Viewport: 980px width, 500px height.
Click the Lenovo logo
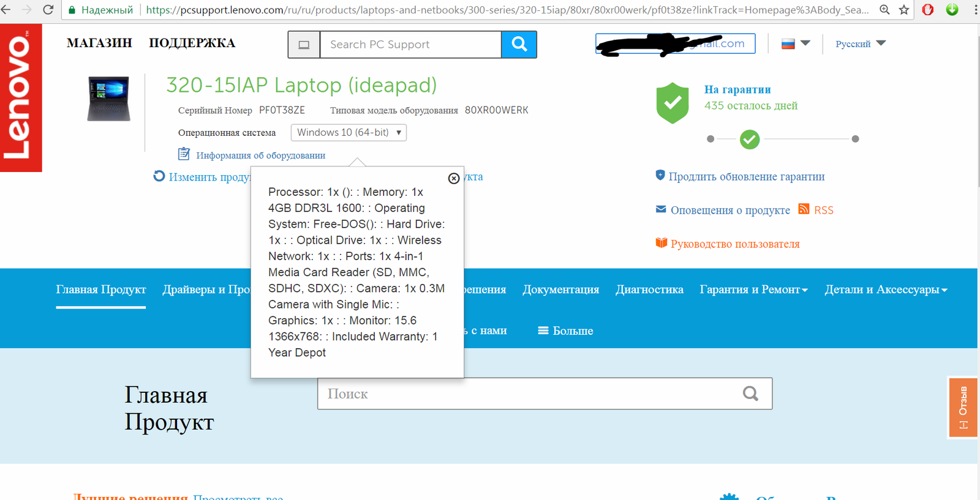[x=21, y=98]
